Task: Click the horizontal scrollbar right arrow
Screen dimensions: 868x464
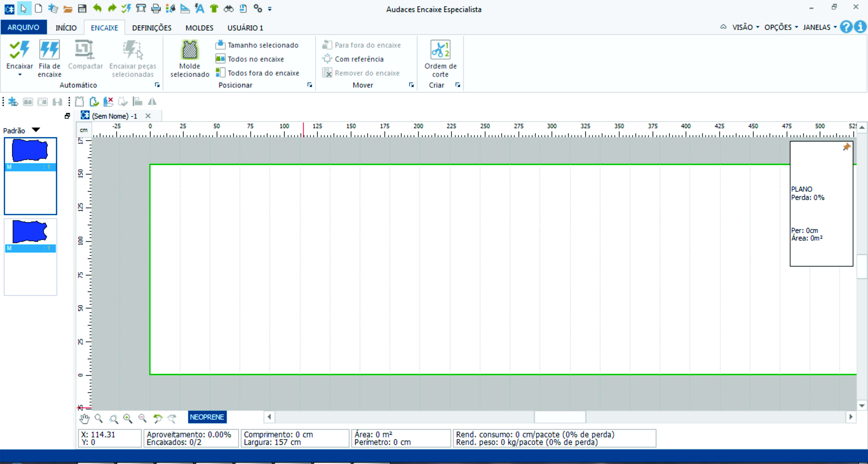Action: tap(851, 417)
